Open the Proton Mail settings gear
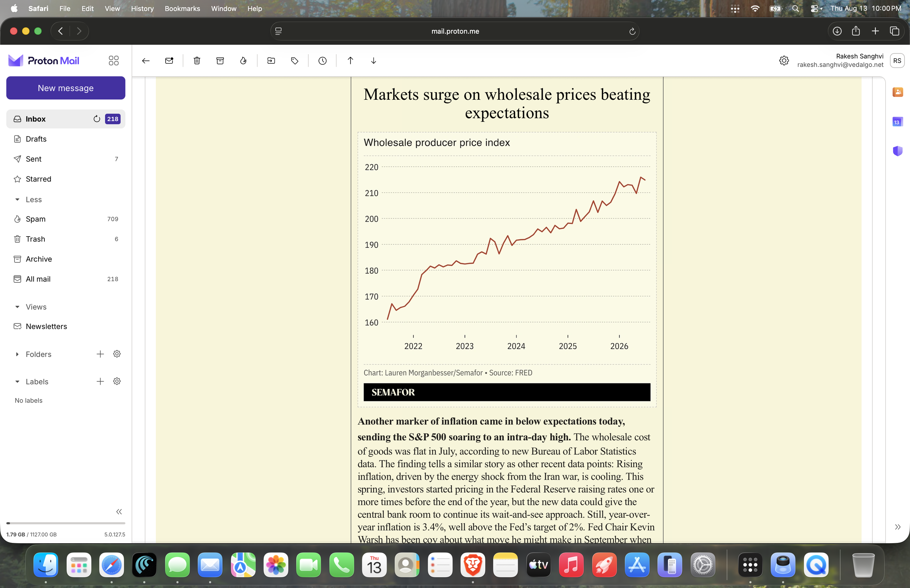 [x=784, y=61]
